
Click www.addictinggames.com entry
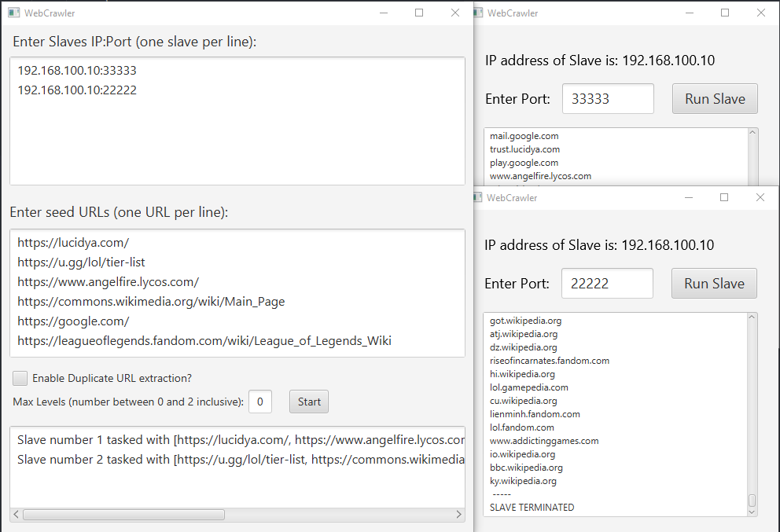coord(544,441)
